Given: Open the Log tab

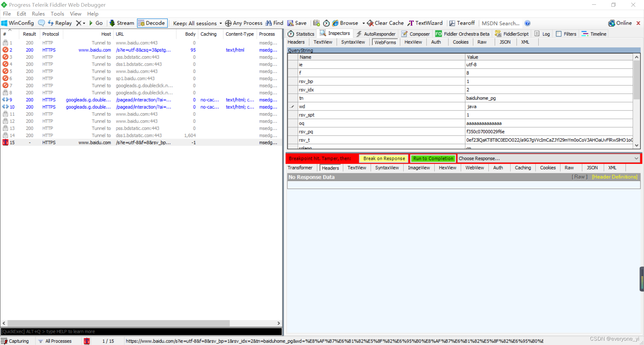Looking at the screenshot, I should [542, 34].
